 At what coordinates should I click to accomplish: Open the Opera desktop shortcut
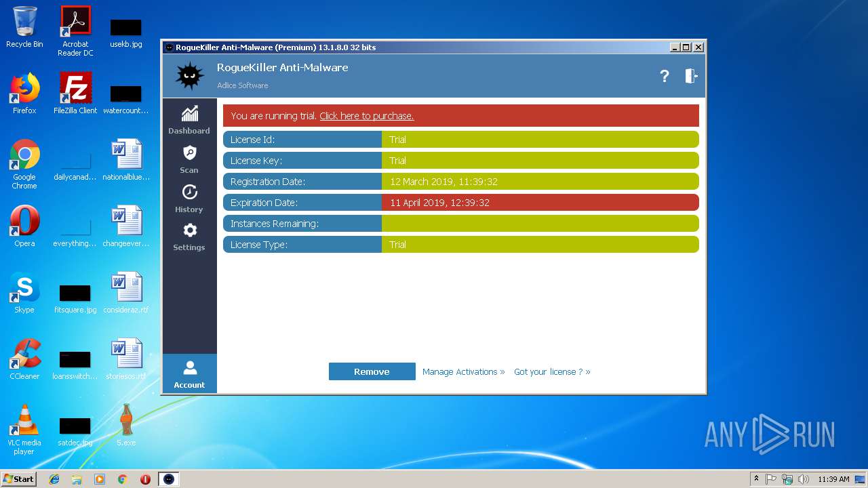24,226
